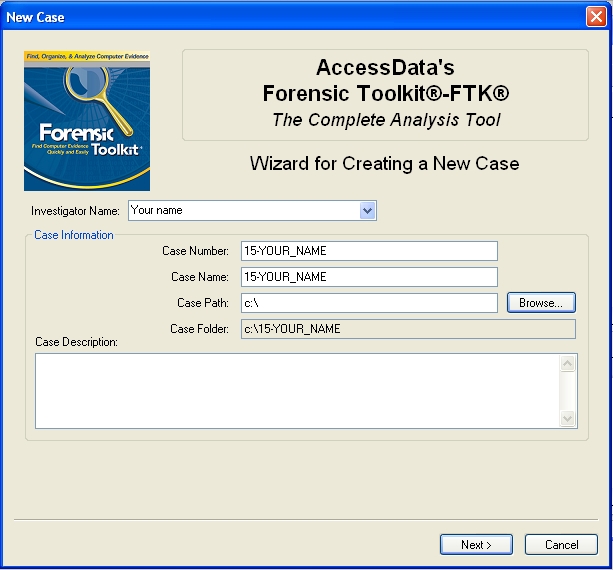This screenshot has height=570, width=613.
Task: Click the Case Description scroll up arrow
Action: pos(567,364)
